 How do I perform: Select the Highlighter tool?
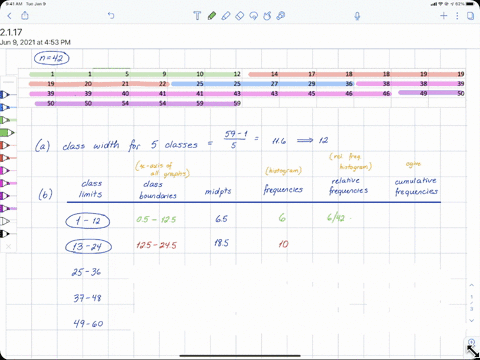coord(226,16)
